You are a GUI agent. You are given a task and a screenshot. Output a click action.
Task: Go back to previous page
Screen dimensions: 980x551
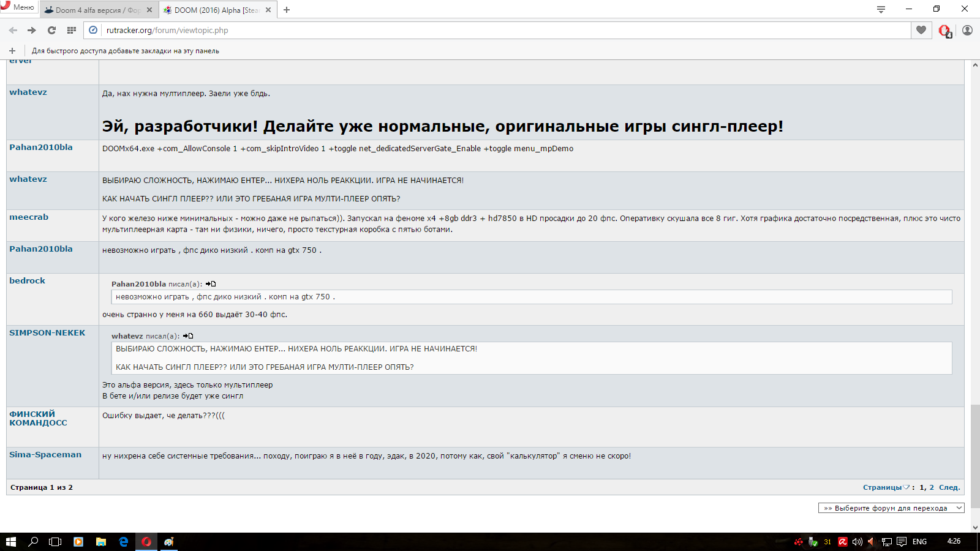[13, 30]
